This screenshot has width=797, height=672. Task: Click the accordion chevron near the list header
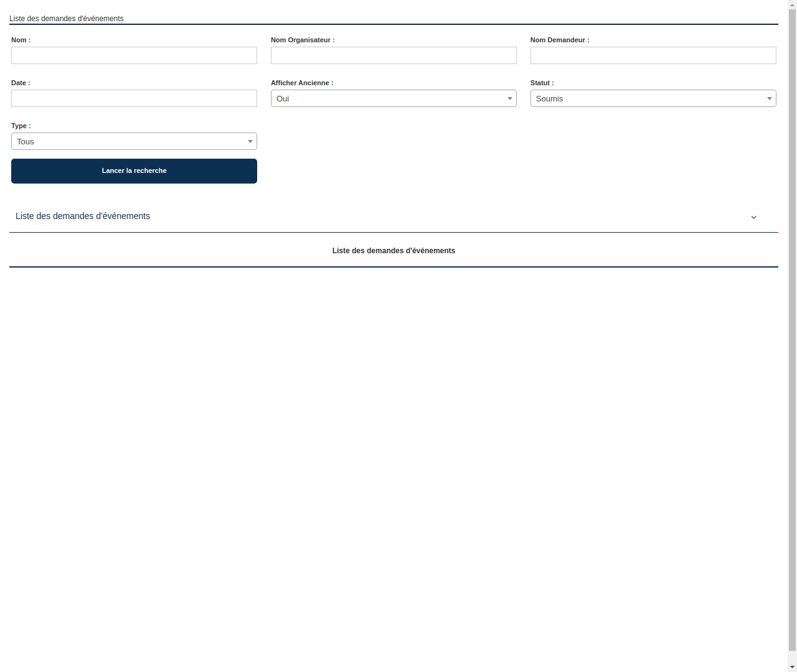(x=753, y=217)
